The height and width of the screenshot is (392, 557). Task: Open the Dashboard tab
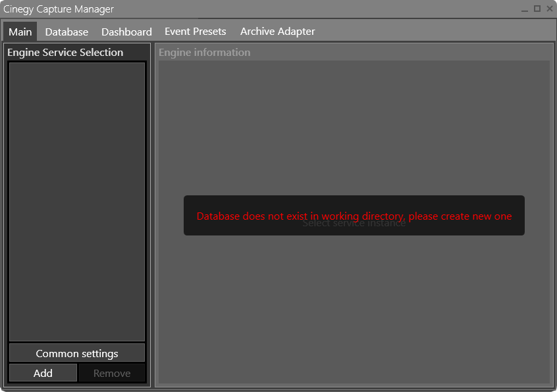point(127,32)
